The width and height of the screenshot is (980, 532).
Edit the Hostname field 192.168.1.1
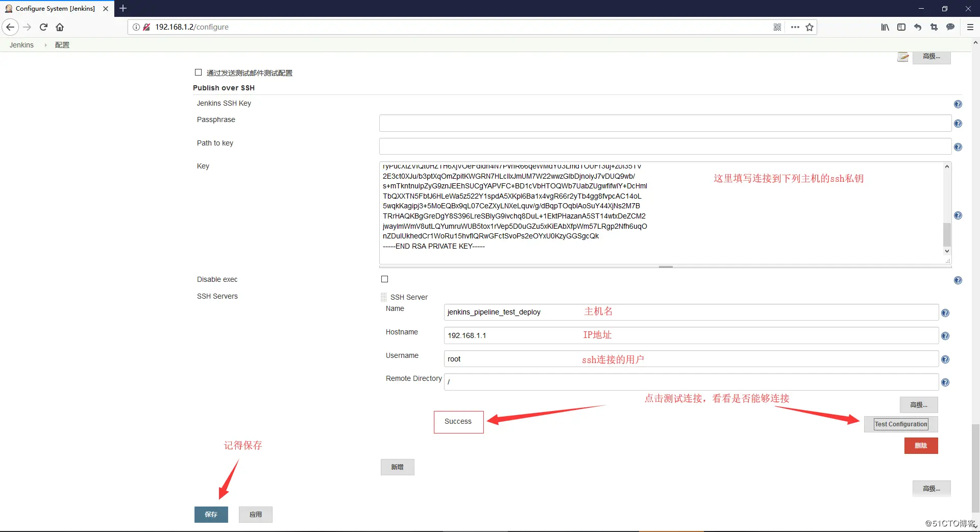[691, 335]
